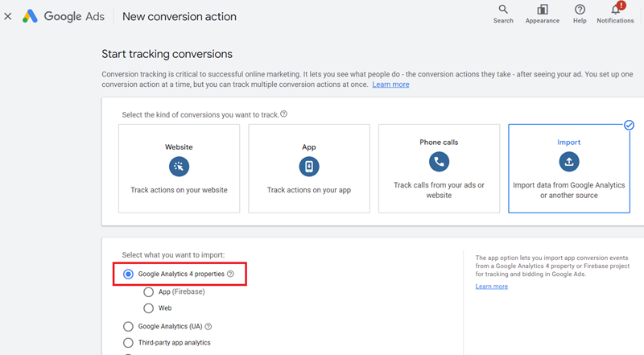Click the Website cursor icon

179,167
